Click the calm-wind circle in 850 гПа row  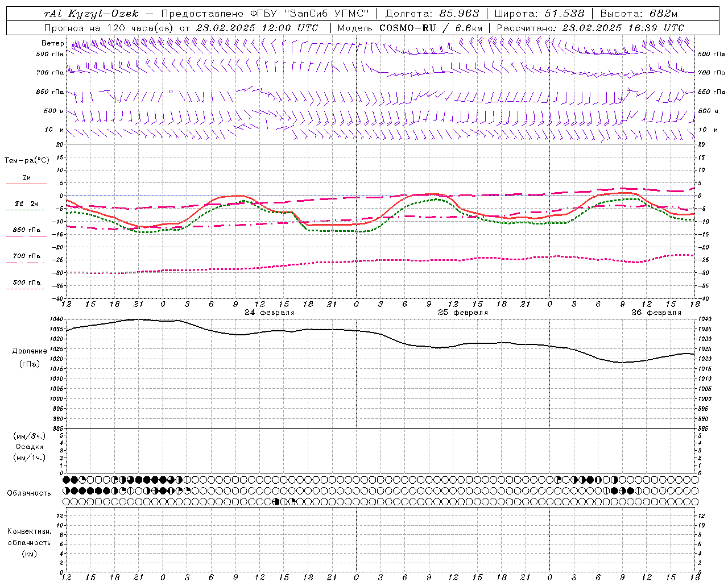coord(171,92)
